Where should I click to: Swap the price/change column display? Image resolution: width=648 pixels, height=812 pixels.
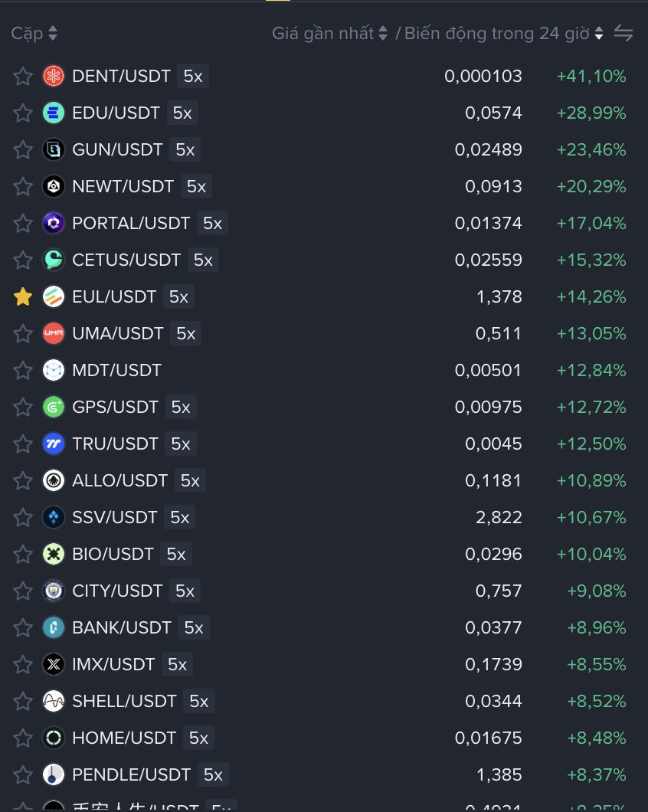coord(623,34)
